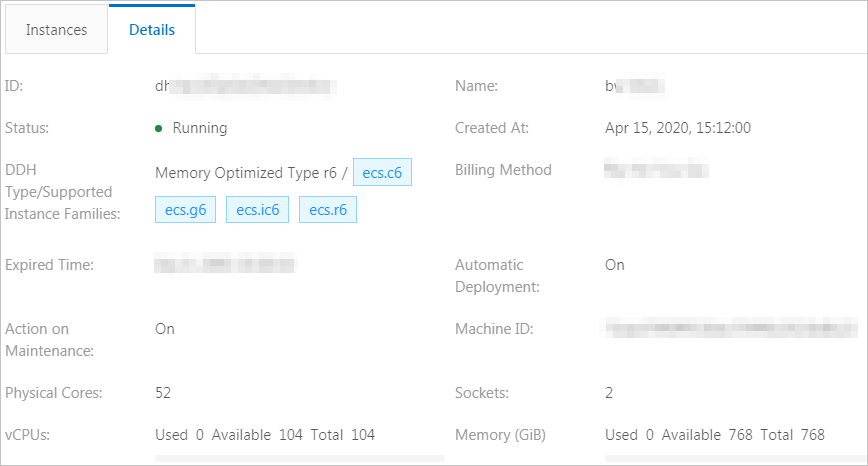Switch to the Instances tab
868x466 pixels.
56,29
